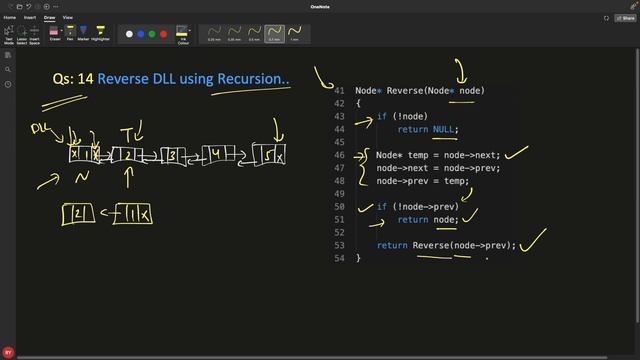
Task: Pick the green ink color
Action: coord(152,34)
